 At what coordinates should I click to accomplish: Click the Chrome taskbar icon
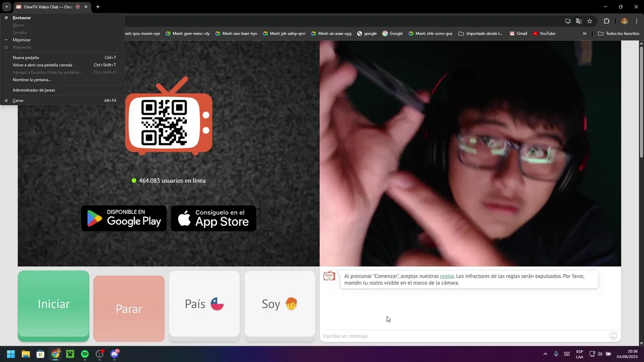55,354
